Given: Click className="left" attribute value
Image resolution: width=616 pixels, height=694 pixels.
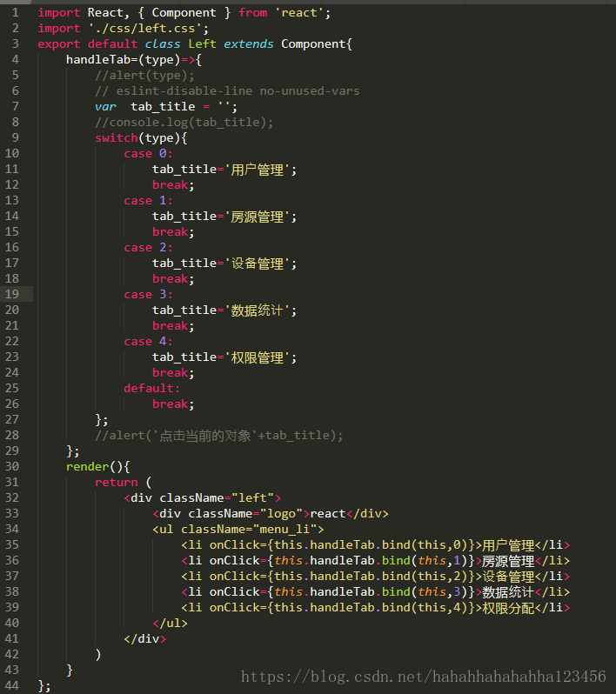Looking at the screenshot, I should point(252,498).
